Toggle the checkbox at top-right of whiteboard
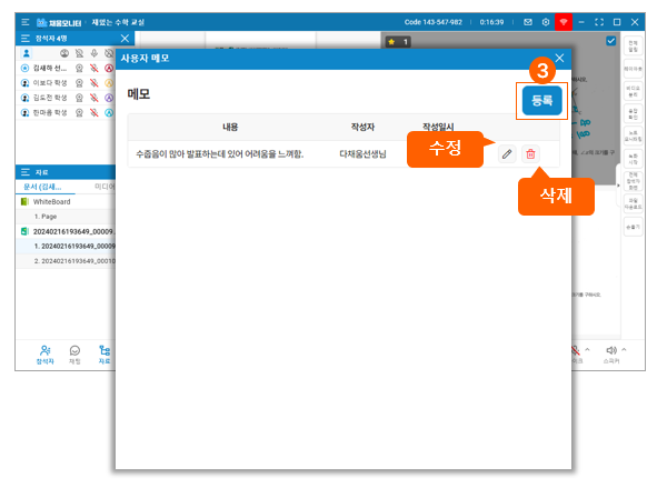The image size is (658, 485). [x=611, y=41]
